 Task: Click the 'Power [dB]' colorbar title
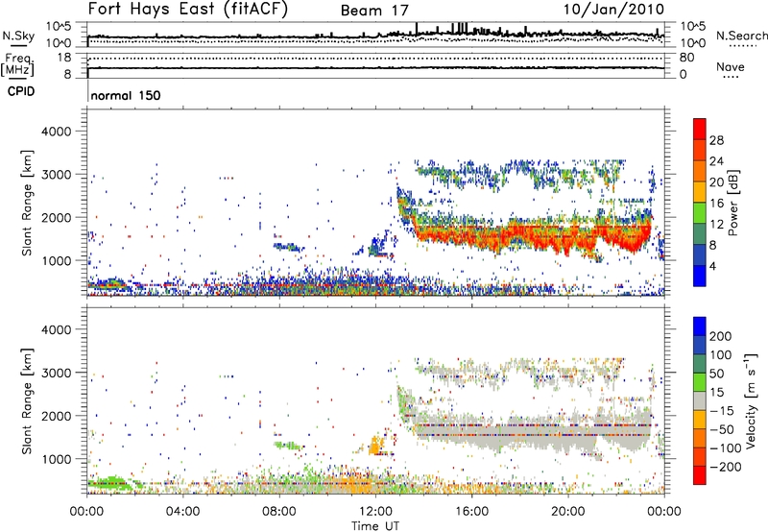(x=732, y=203)
